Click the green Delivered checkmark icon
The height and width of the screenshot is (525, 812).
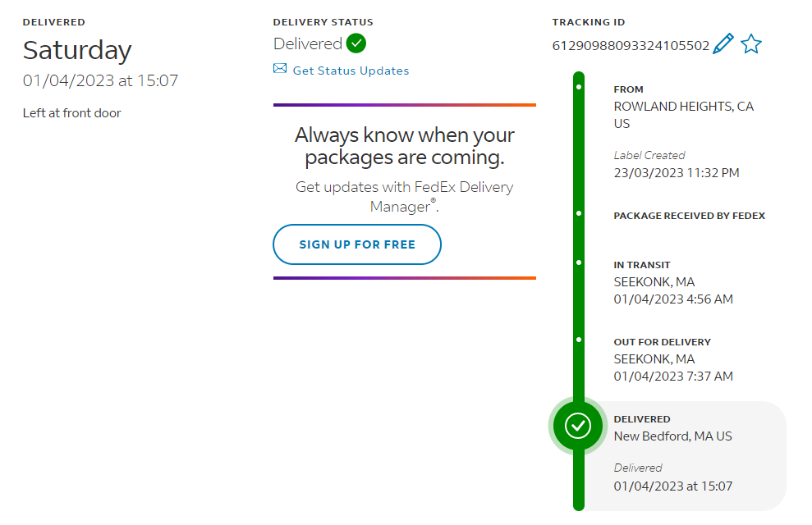pyautogui.click(x=356, y=43)
